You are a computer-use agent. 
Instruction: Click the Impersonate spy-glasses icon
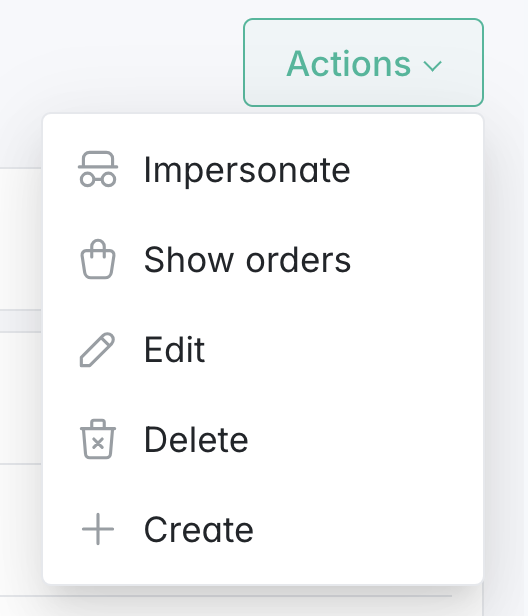click(98, 169)
